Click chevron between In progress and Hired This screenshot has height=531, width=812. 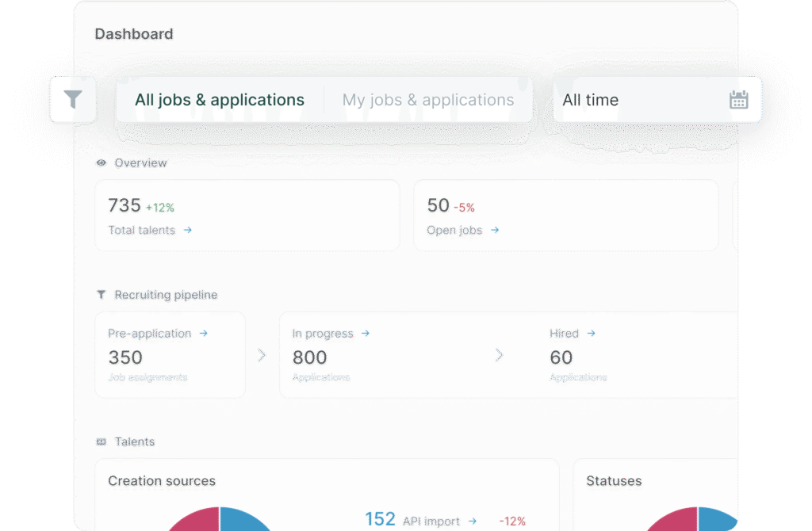(499, 355)
